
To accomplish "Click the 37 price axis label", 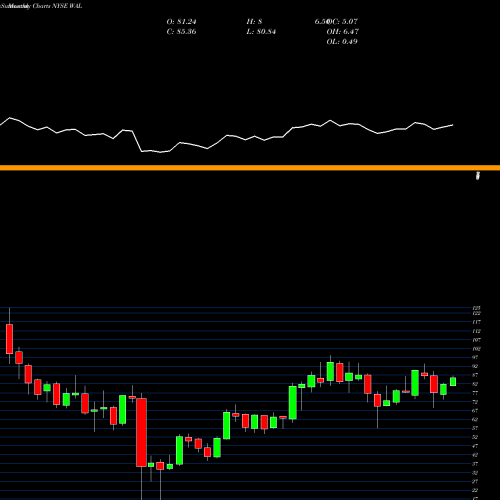I will (475, 464).
